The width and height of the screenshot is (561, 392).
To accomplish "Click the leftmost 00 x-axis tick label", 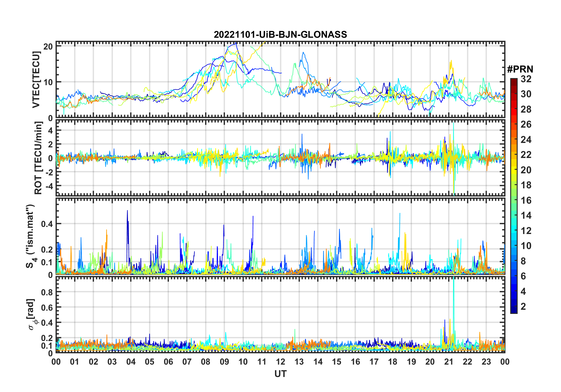I will (x=56, y=362).
